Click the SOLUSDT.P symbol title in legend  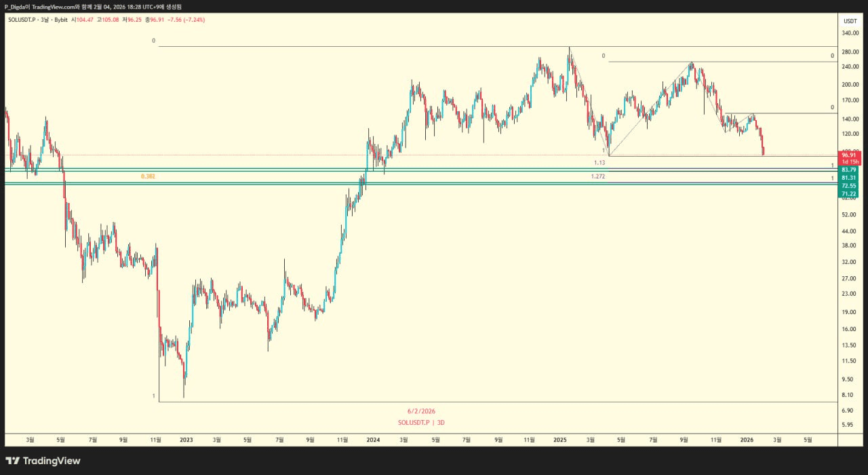[x=23, y=20]
